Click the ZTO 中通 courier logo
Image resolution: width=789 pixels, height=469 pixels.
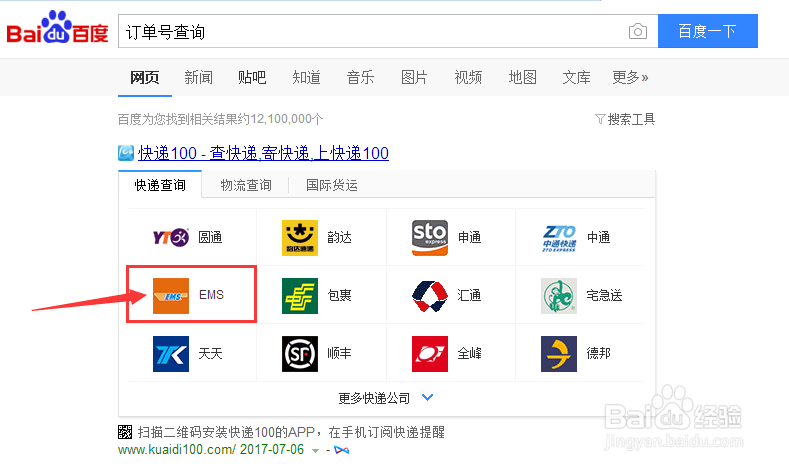pyautogui.click(x=559, y=238)
